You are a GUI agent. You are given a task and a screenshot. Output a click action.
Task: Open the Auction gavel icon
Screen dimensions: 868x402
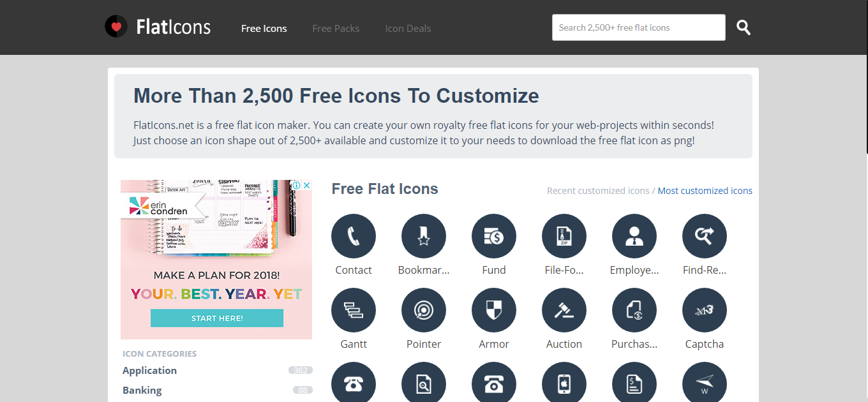coord(564,311)
